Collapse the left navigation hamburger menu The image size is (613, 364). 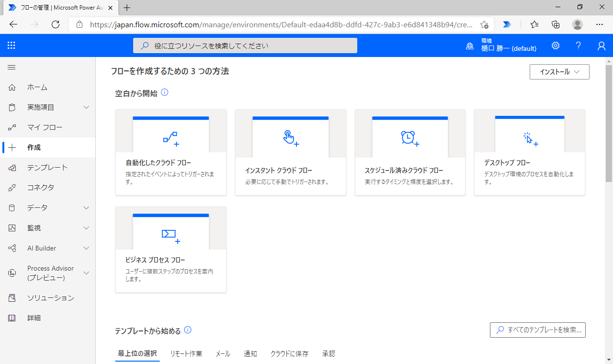click(x=11, y=68)
